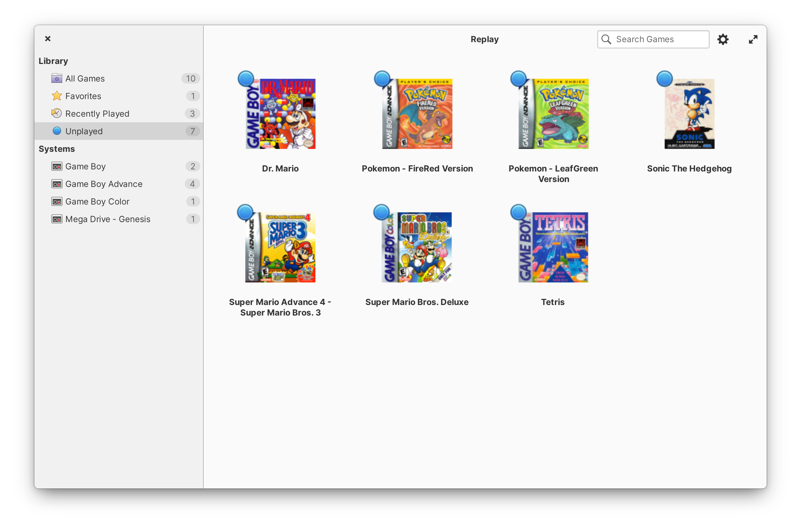
Task: Click the fullscreen expand arrows icon
Action: click(x=753, y=39)
